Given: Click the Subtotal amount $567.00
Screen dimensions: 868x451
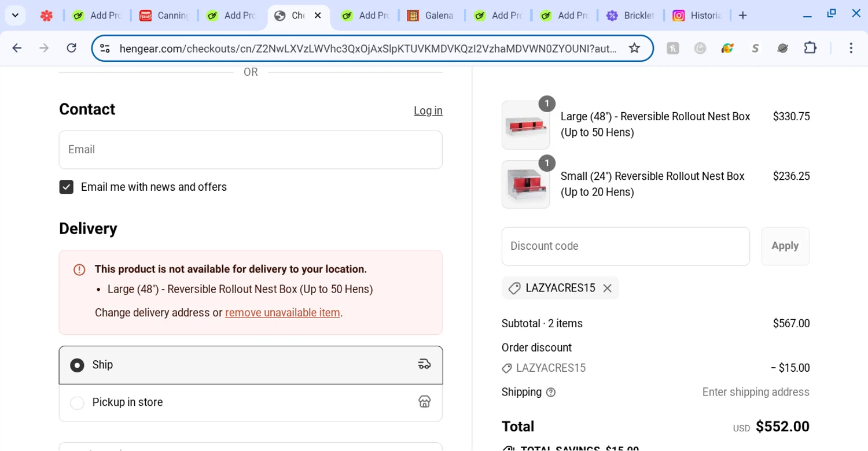Looking at the screenshot, I should point(791,324).
